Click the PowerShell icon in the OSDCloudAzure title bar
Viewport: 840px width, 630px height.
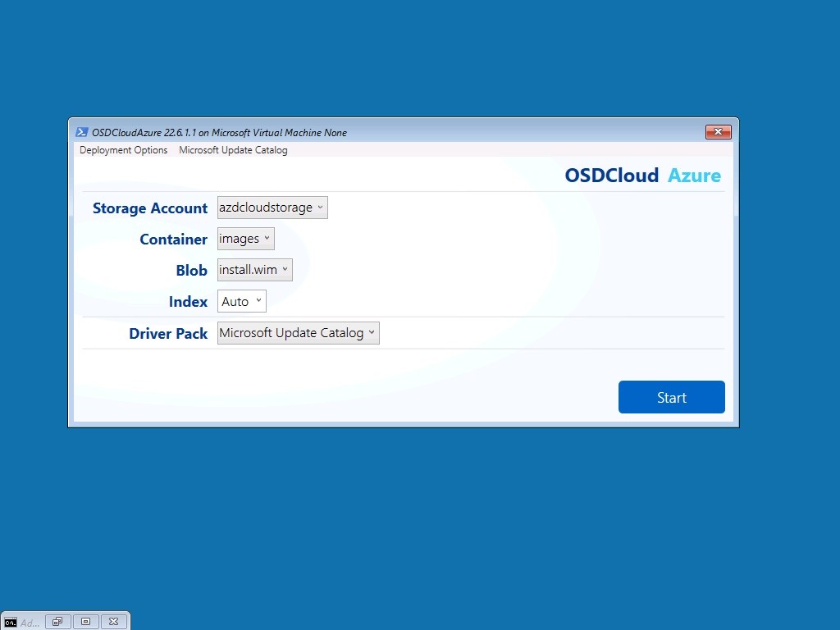(x=81, y=132)
